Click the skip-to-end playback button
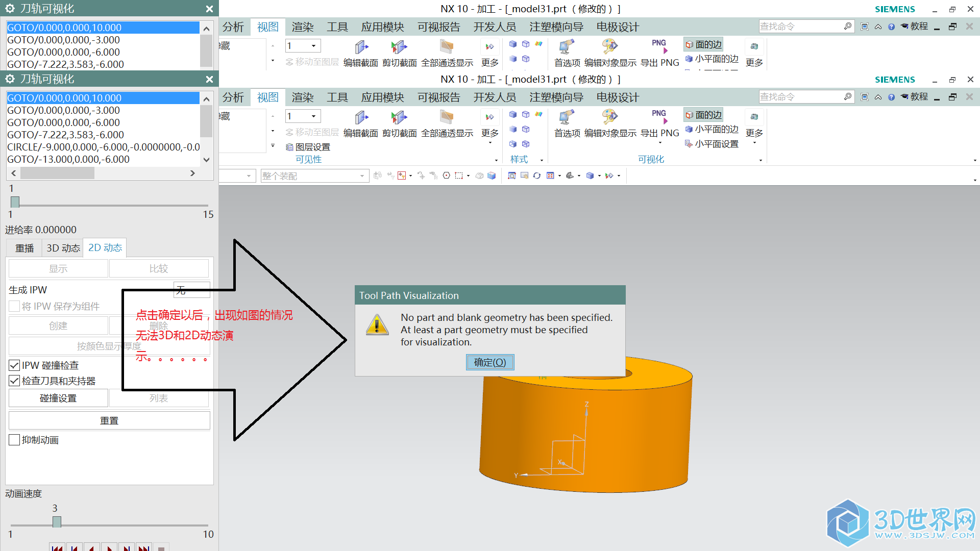 coord(144,548)
